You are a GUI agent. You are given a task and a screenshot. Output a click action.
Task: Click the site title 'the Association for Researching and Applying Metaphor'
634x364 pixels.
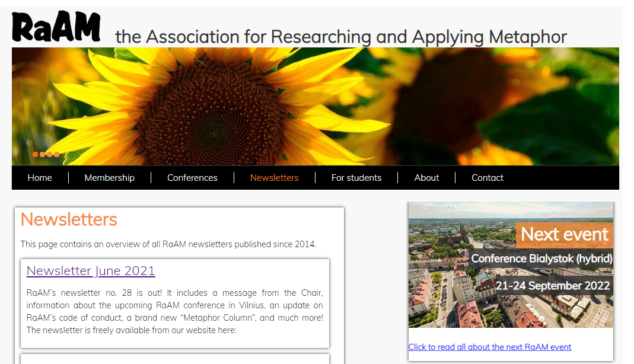[x=341, y=37]
